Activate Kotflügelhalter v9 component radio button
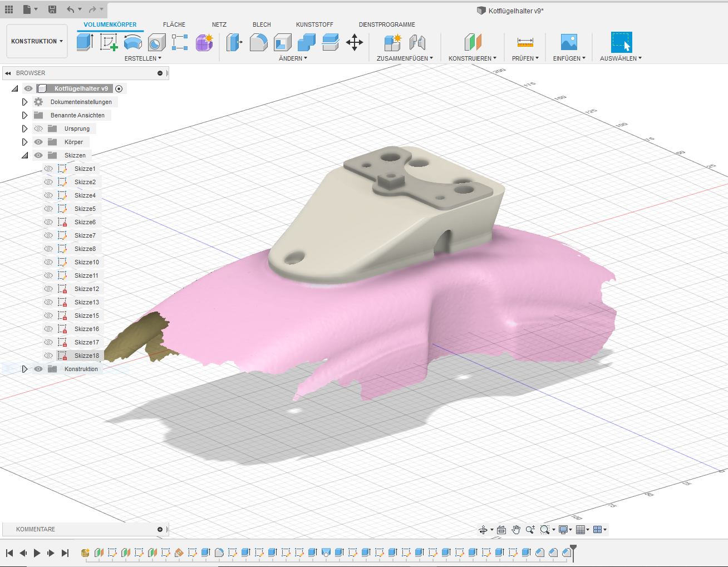 pos(119,88)
